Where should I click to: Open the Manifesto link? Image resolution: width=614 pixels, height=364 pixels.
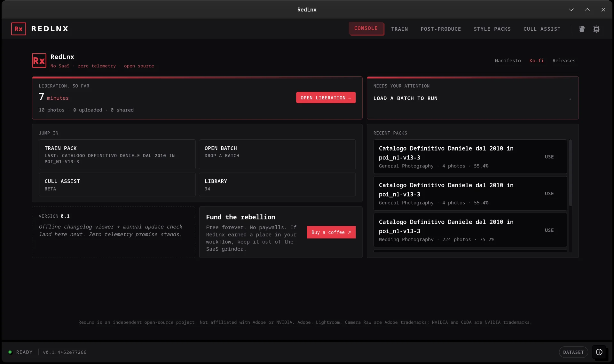click(508, 61)
